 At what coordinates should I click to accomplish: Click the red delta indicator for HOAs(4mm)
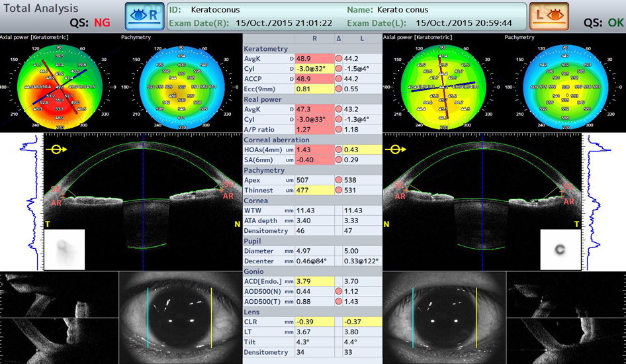tap(338, 150)
